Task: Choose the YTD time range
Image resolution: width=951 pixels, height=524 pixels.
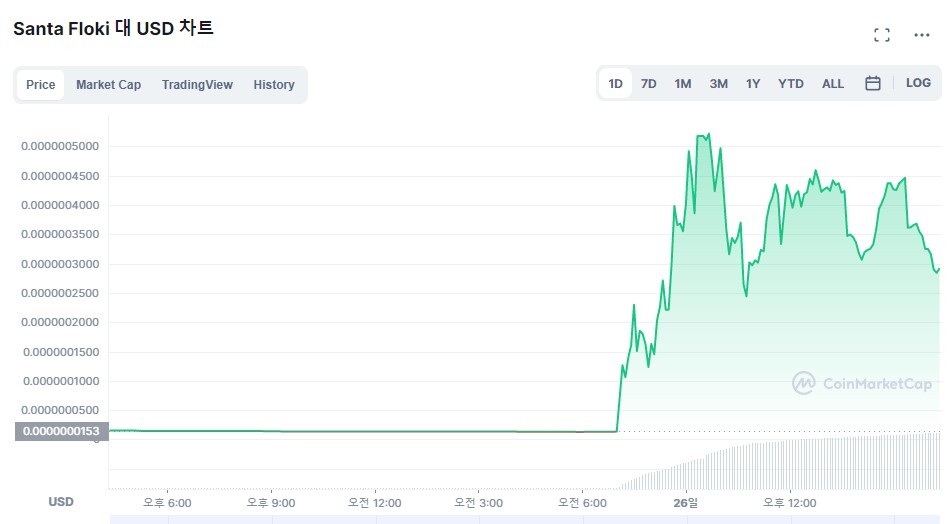Action: point(791,84)
